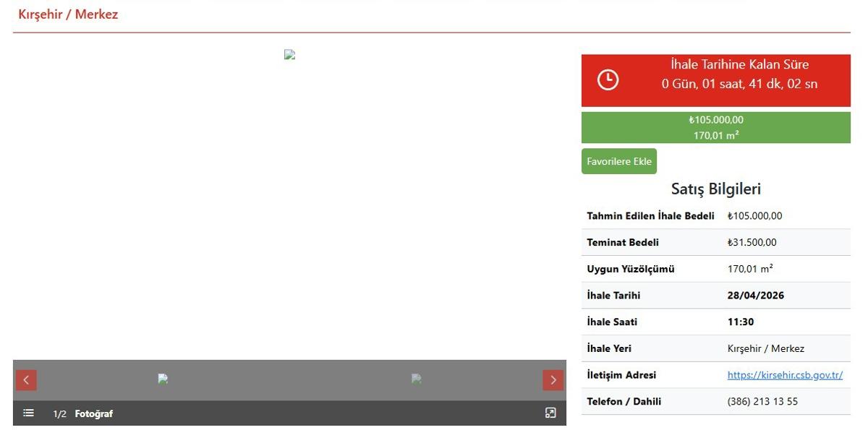Click the İhale Saati value 11:30
868x430 pixels.
point(740,322)
